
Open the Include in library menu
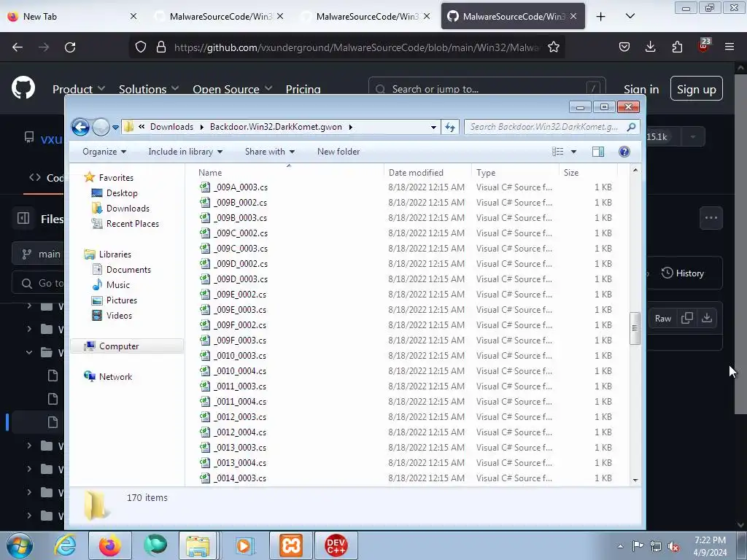185,152
